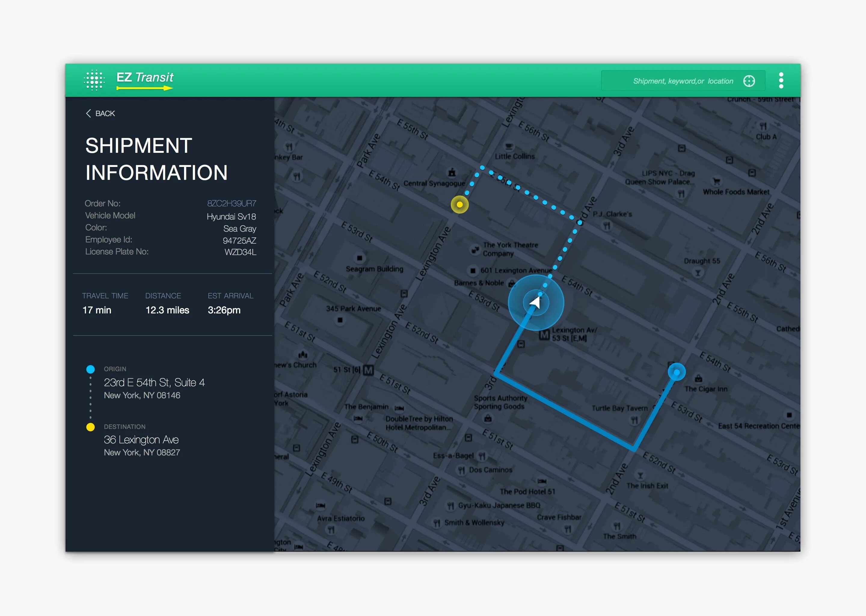Click the blue origin marker near The Cigar Inn
The image size is (866, 616).
(677, 372)
